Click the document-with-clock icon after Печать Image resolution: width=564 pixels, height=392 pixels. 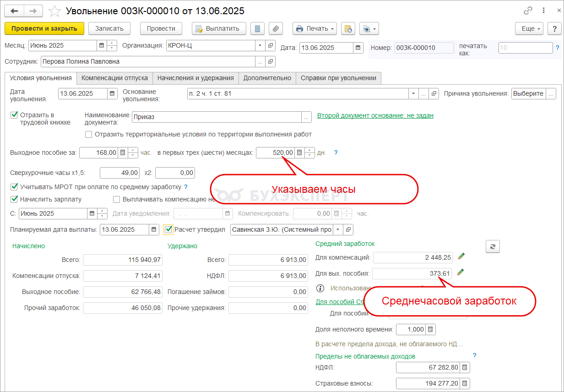[x=348, y=28]
